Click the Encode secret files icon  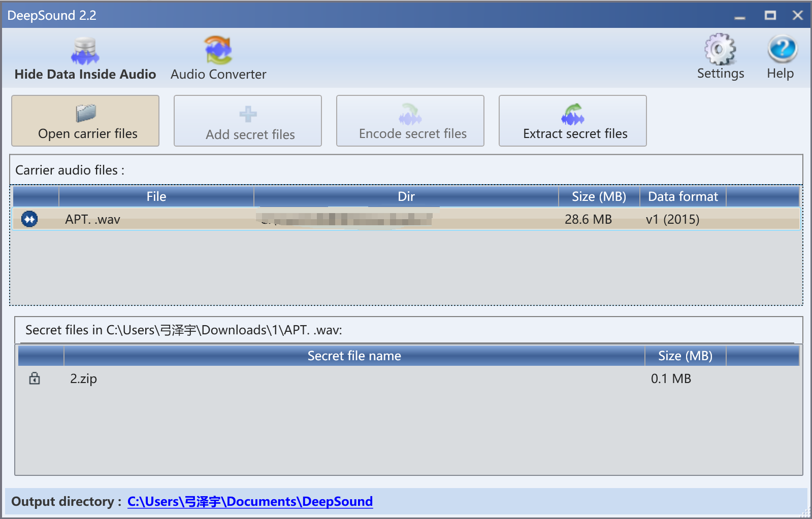[410, 114]
